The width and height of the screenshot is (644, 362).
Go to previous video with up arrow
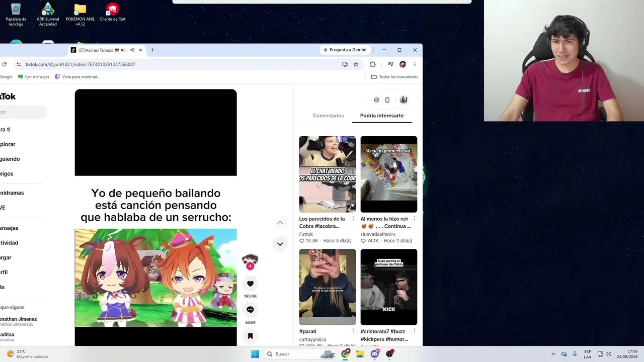[280, 222]
